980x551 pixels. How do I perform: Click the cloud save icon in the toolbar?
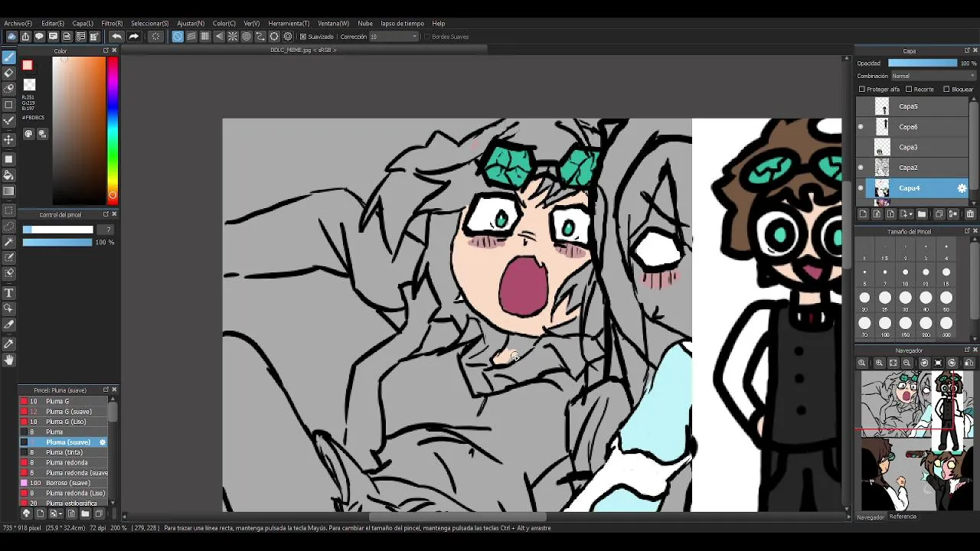click(11, 37)
